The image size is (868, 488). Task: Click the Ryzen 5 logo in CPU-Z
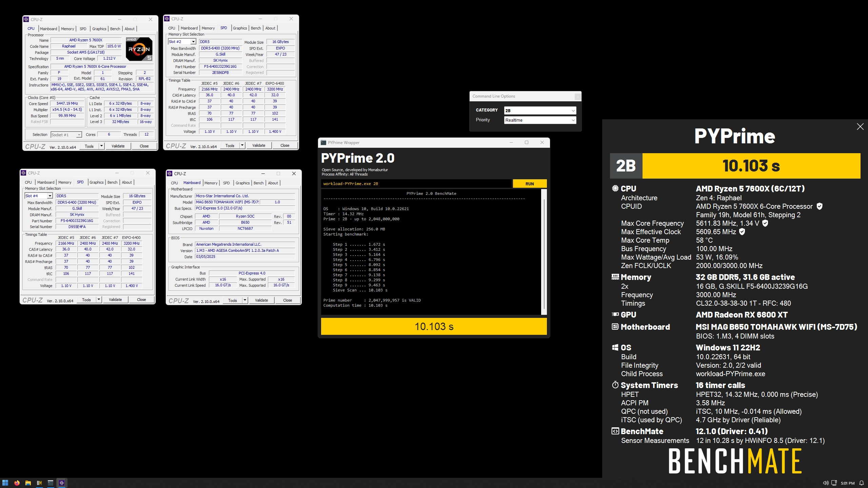[139, 49]
